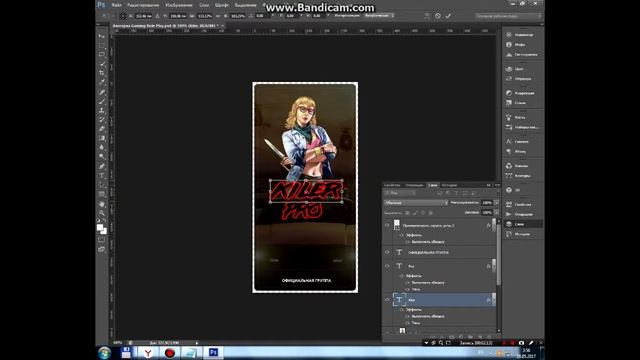Image resolution: width=640 pixels, height=360 pixels.
Task: Open the Paragraph panel icon
Action: pyautogui.click(x=509, y=151)
